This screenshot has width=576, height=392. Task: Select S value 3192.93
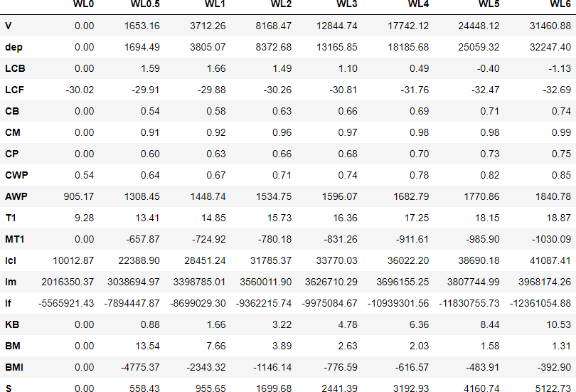(x=411, y=388)
